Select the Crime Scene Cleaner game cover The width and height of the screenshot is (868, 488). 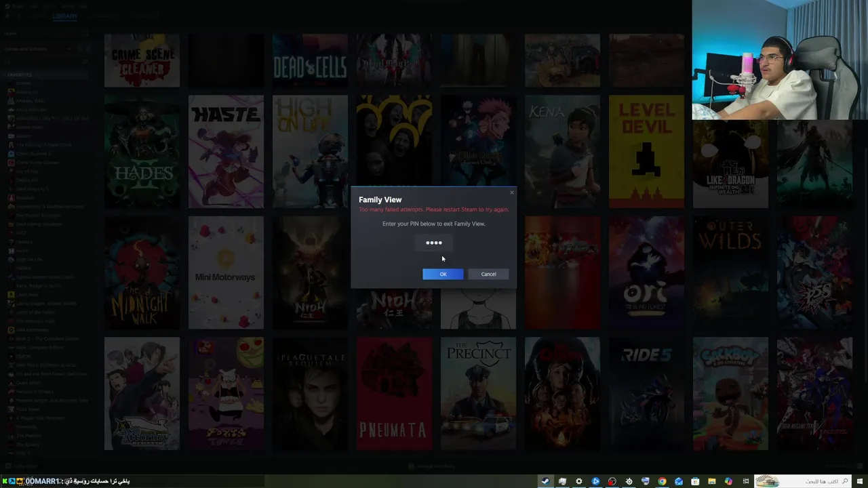[142, 60]
